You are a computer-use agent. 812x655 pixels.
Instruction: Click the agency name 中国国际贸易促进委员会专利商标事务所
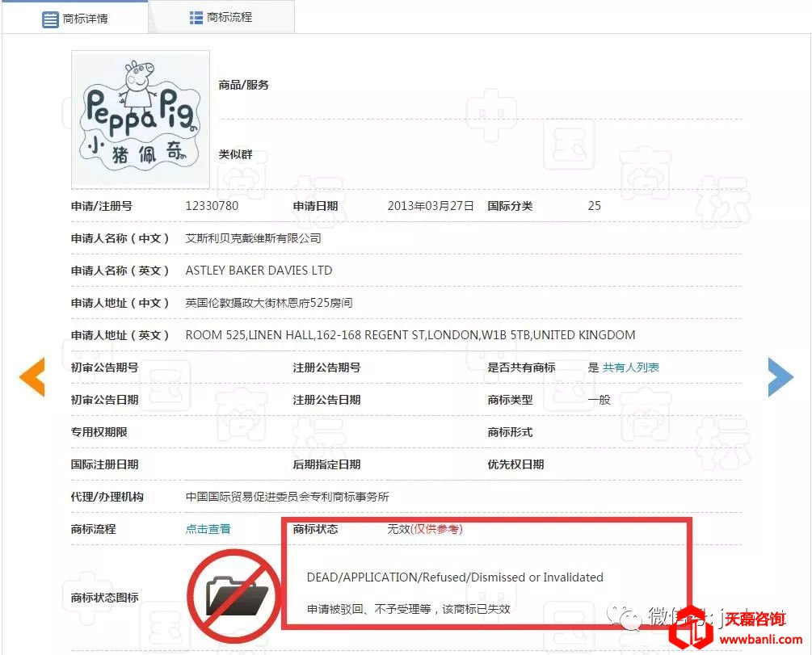pyautogui.click(x=287, y=497)
